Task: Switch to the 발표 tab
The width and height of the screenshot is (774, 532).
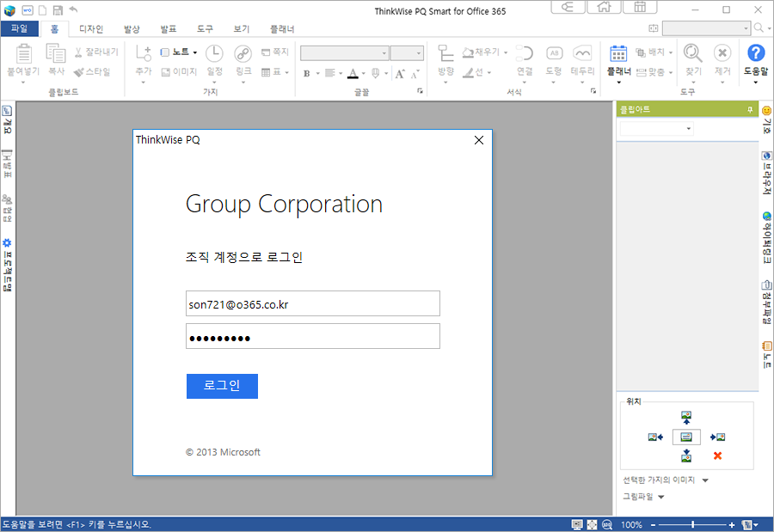Action: click(169, 29)
